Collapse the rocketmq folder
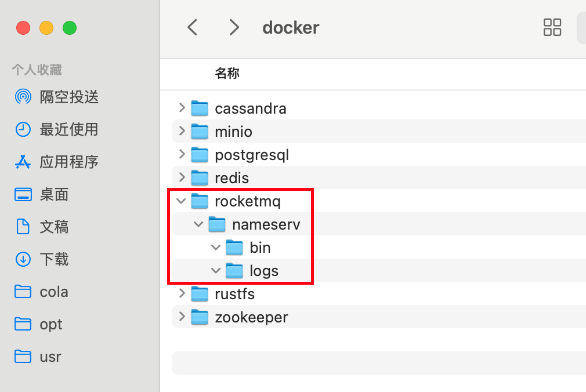The width and height of the screenshot is (586, 392). pos(181,201)
